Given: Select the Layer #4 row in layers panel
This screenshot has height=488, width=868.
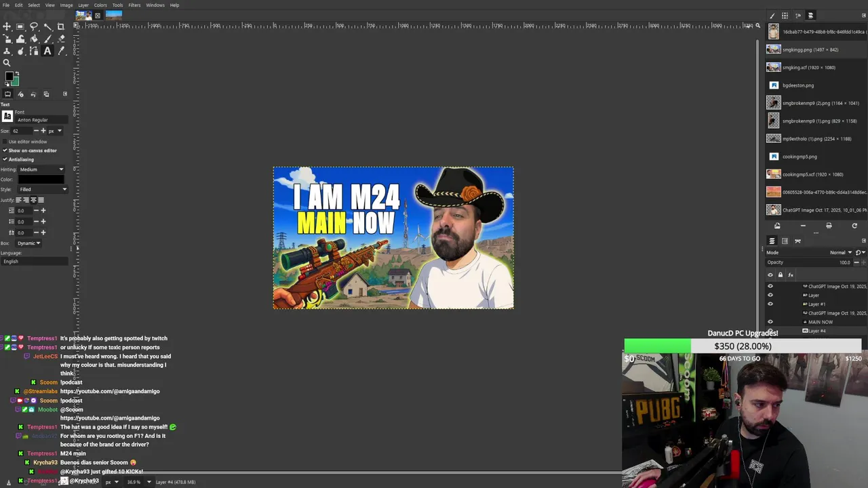Looking at the screenshot, I should tap(816, 331).
